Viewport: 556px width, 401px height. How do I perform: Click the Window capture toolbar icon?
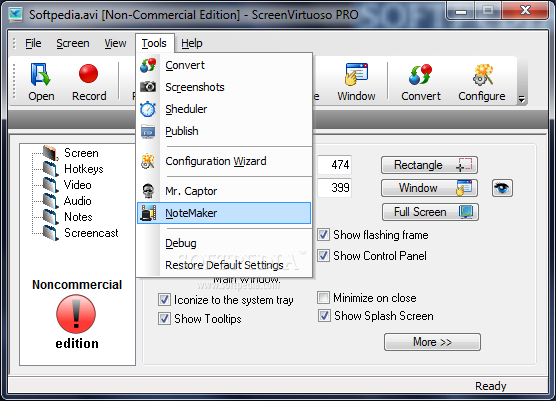click(x=356, y=82)
